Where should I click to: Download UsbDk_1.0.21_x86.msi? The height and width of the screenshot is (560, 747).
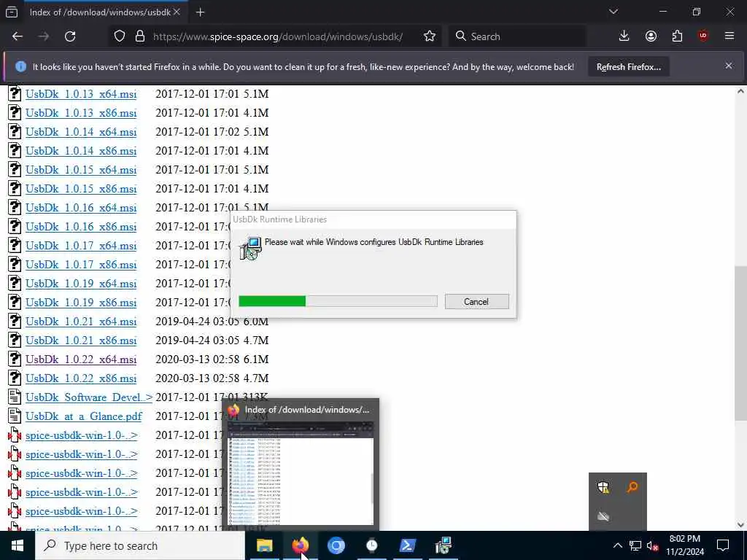[81, 341]
